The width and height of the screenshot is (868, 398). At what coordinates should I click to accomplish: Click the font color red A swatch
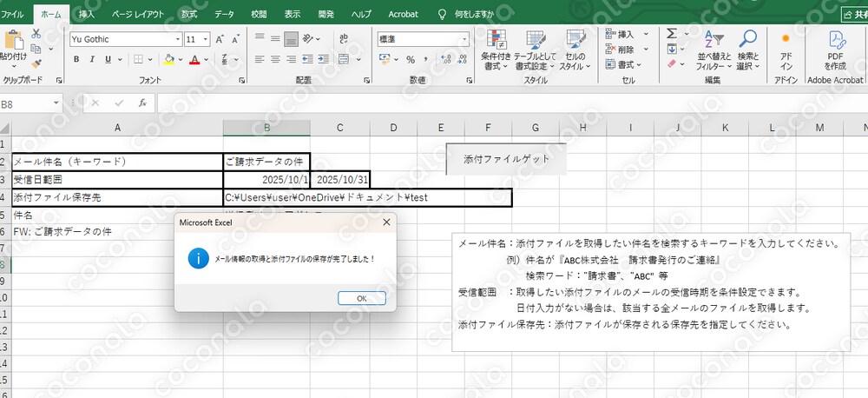click(x=194, y=59)
